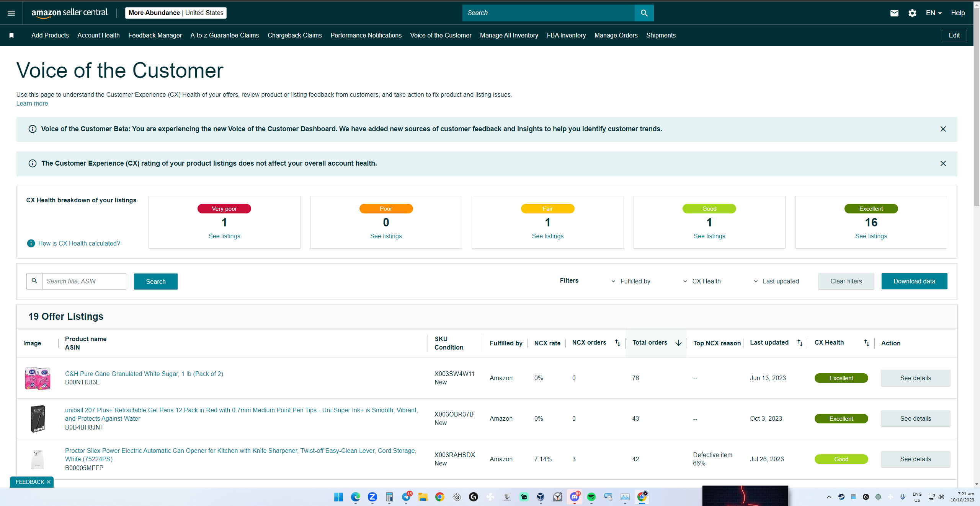Open Discord from the taskbar
The height and width of the screenshot is (506, 980).
[575, 497]
